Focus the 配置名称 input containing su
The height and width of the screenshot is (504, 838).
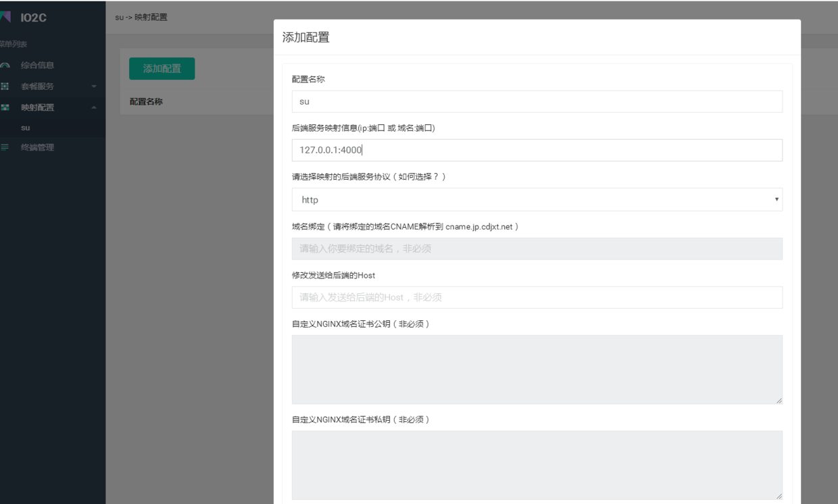(537, 101)
